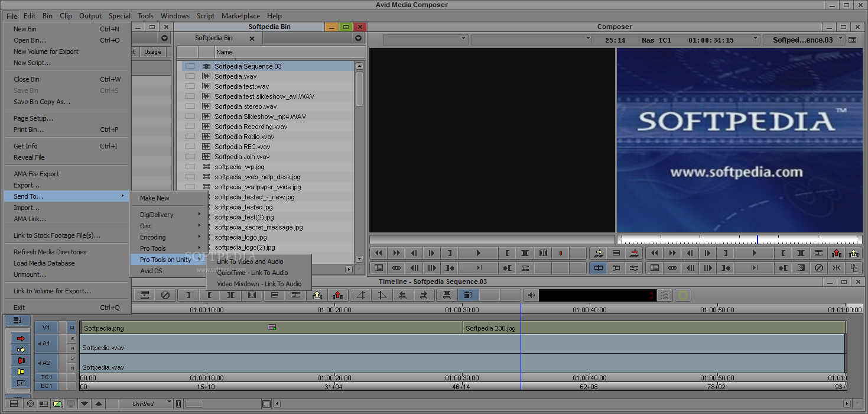The width and height of the screenshot is (868, 414).
Task: Click the Extract yellow up-arrow in Composer toolbar
Action: click(x=853, y=253)
